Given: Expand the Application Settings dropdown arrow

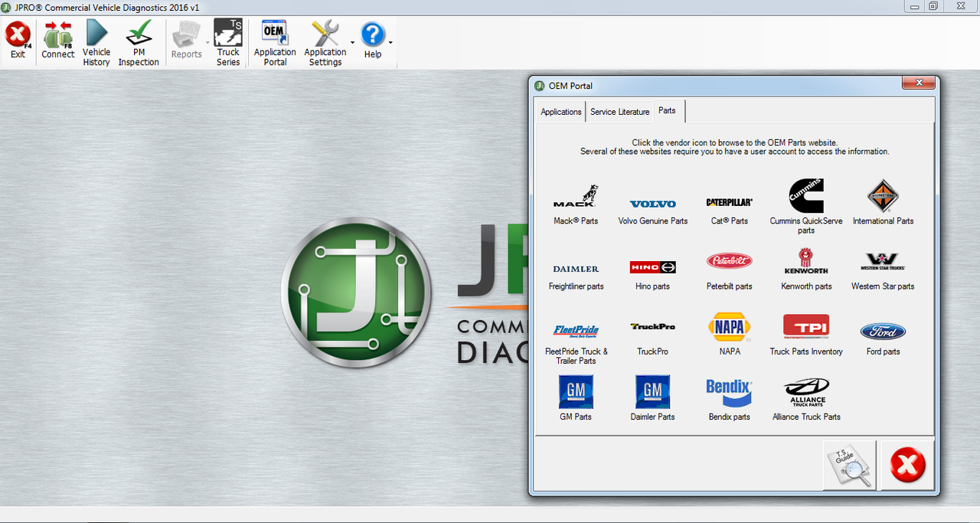Looking at the screenshot, I should [352, 43].
